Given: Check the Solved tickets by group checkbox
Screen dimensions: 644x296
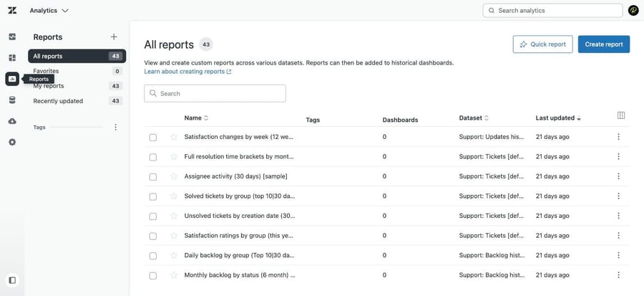Looking at the screenshot, I should click(x=153, y=196).
